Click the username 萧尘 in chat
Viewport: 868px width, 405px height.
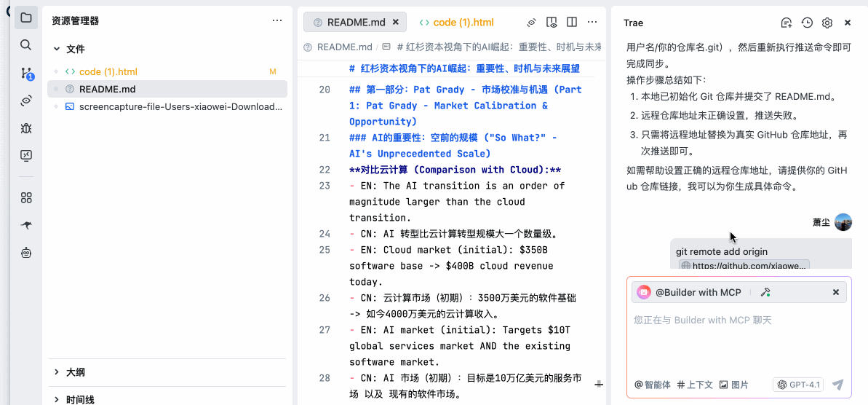coord(821,222)
